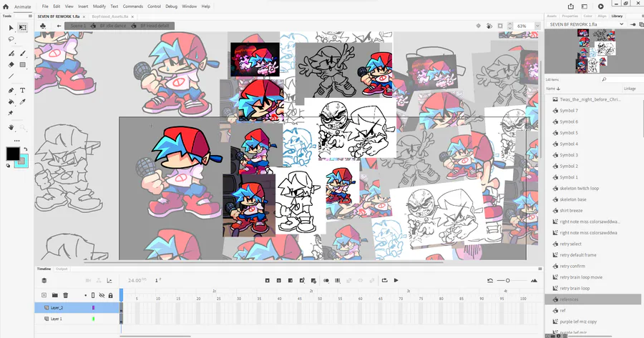Select the Selection arrow tool
This screenshot has height=338, width=644.
click(11, 28)
